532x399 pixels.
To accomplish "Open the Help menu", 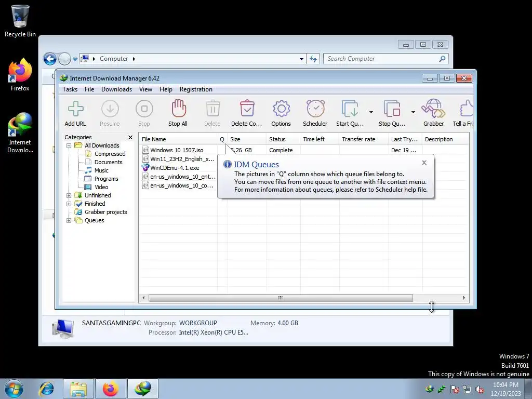I will click(x=166, y=89).
